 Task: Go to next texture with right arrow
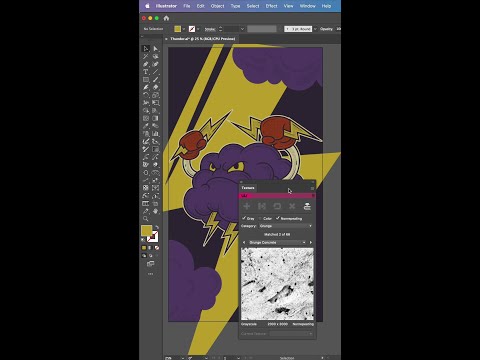tap(311, 242)
